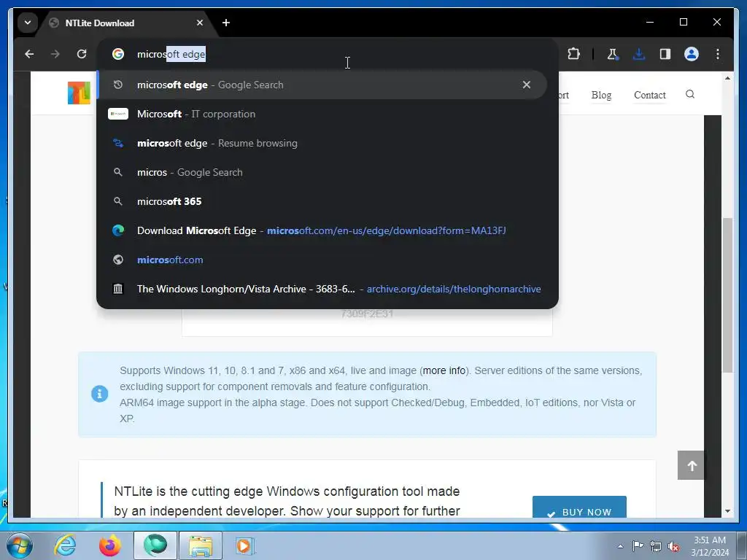Click the BUY NOW button

(579, 508)
